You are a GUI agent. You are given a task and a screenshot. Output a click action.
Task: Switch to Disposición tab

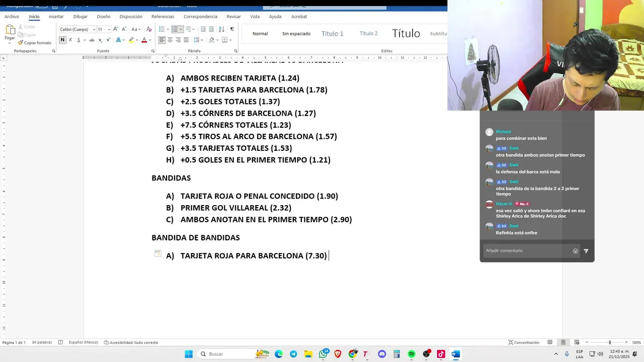(131, 17)
